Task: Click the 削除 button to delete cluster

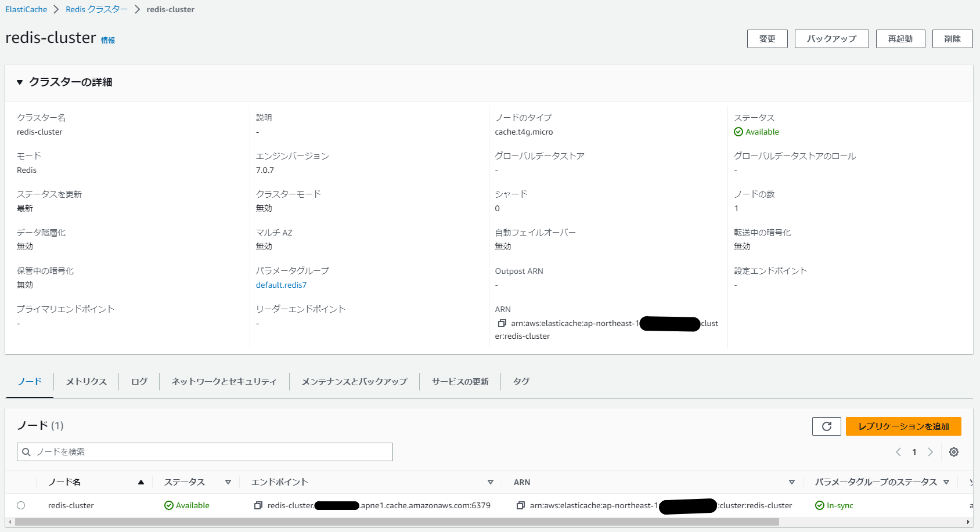Action: click(952, 38)
